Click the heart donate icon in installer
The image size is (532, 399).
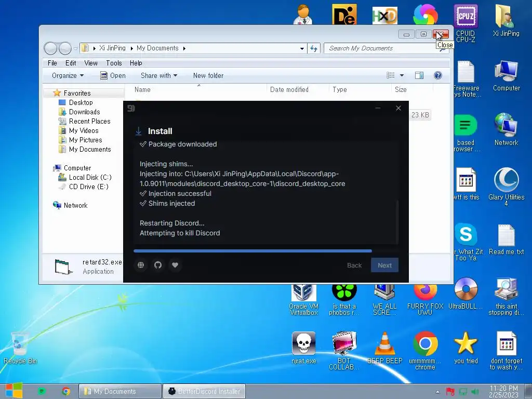pyautogui.click(x=175, y=265)
